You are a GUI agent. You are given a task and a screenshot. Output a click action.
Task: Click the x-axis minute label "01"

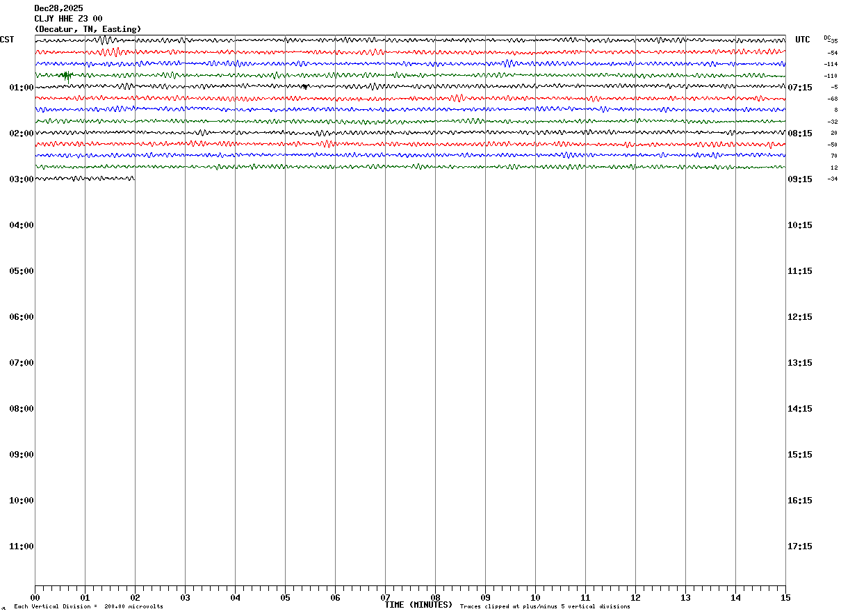click(x=85, y=598)
